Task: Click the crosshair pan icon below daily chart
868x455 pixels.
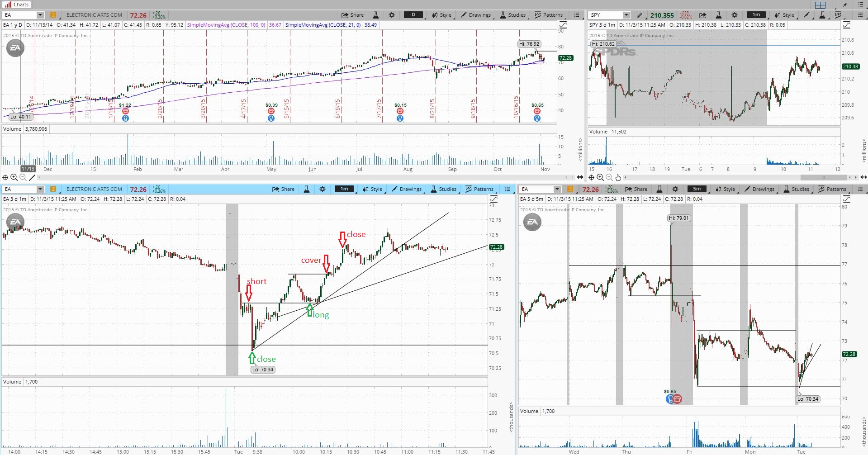Action: [5, 177]
